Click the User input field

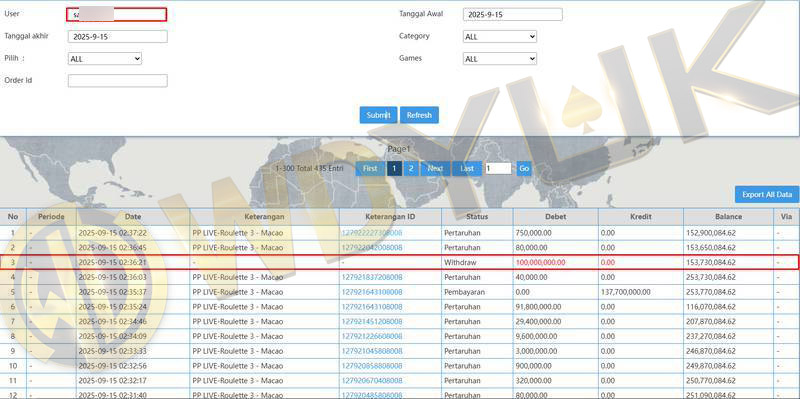tap(116, 14)
